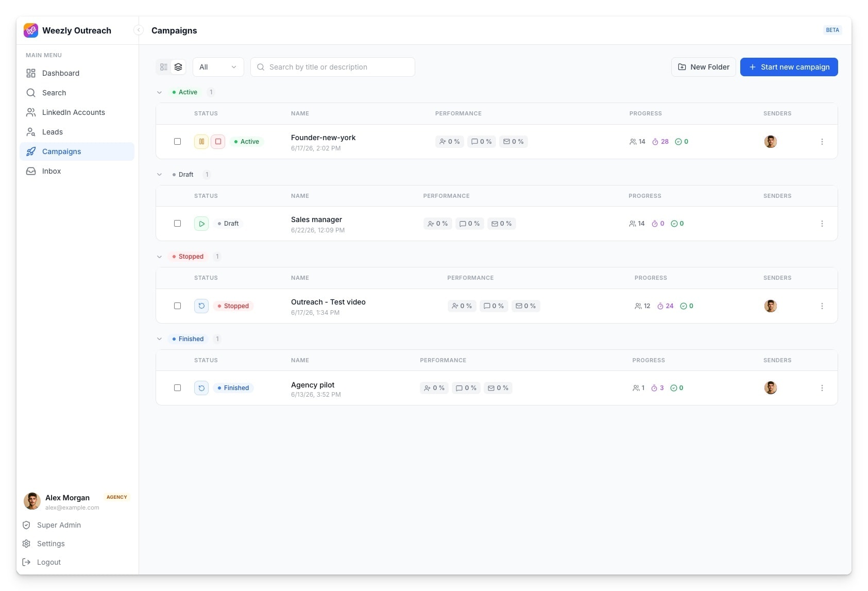This screenshot has height=591, width=868.
Task: Collapse the Finished campaigns group
Action: [x=159, y=339]
